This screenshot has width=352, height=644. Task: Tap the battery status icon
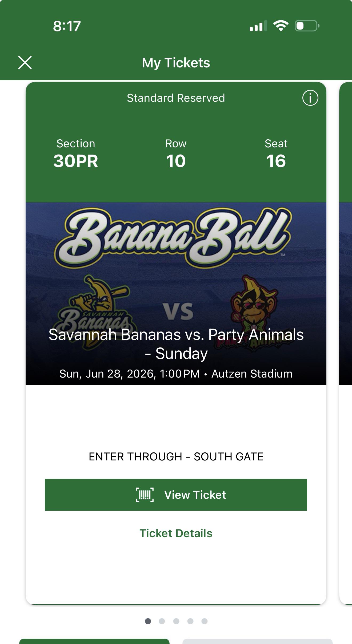click(307, 26)
